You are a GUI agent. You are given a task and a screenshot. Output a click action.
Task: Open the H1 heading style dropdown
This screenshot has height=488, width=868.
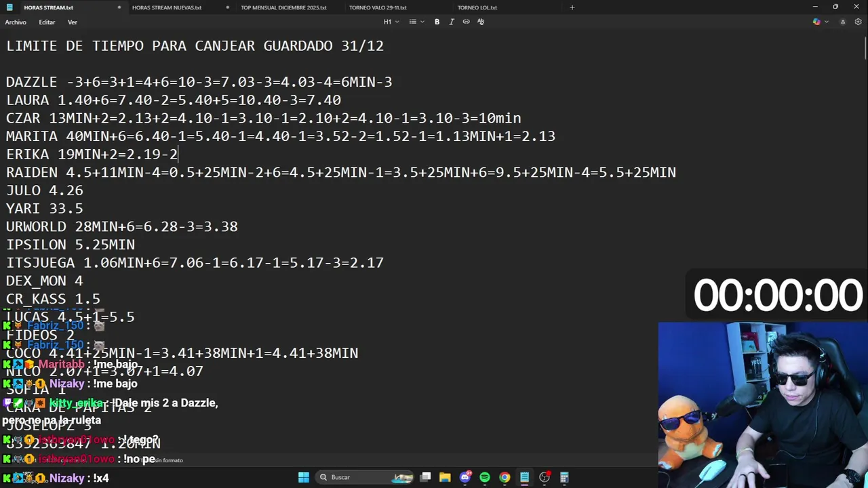pyautogui.click(x=391, y=22)
